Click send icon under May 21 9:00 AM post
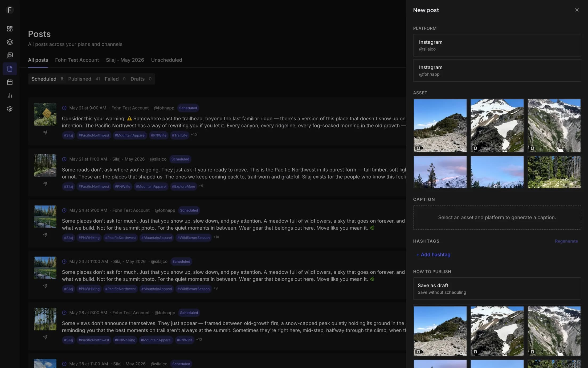The height and width of the screenshot is (368, 588). [45, 133]
